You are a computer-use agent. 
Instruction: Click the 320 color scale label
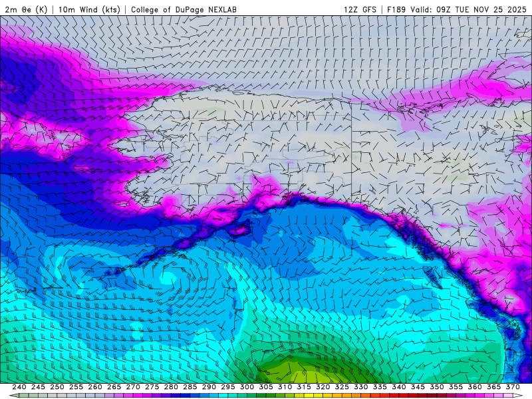pyautogui.click(x=323, y=387)
